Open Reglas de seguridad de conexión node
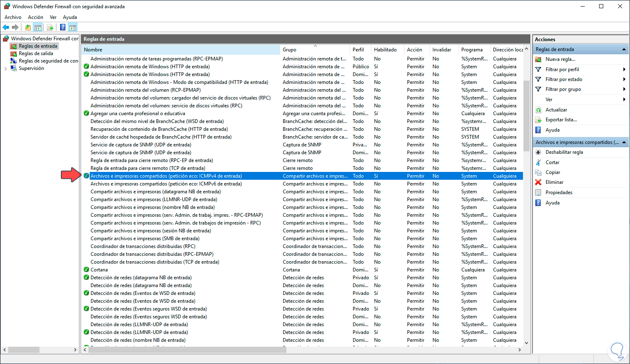 click(48, 61)
